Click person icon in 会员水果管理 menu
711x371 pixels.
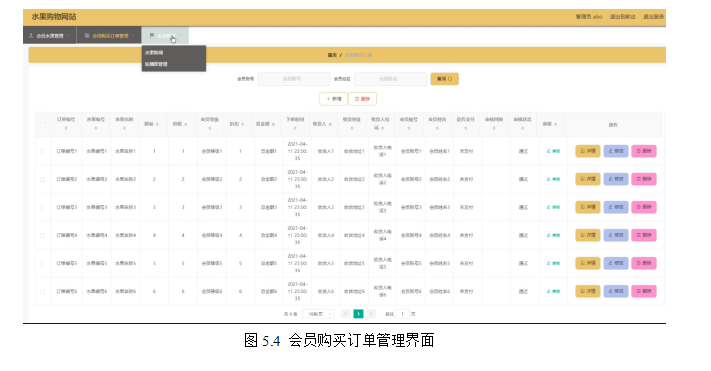coord(31,35)
